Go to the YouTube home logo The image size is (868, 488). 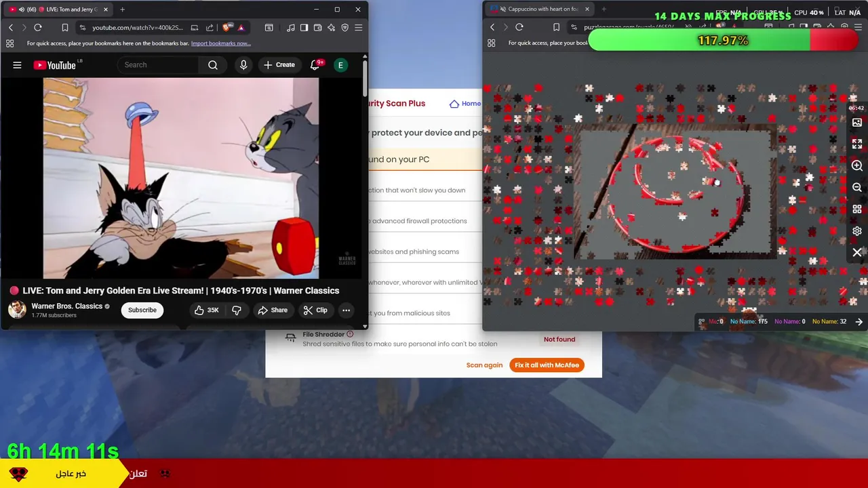tap(54, 65)
